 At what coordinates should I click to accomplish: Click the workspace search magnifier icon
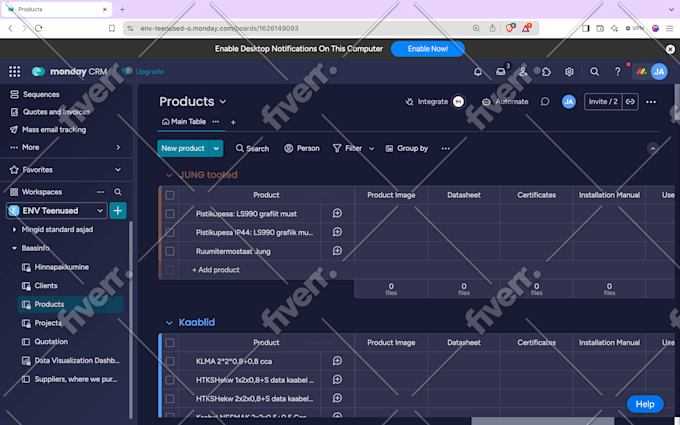click(x=118, y=192)
